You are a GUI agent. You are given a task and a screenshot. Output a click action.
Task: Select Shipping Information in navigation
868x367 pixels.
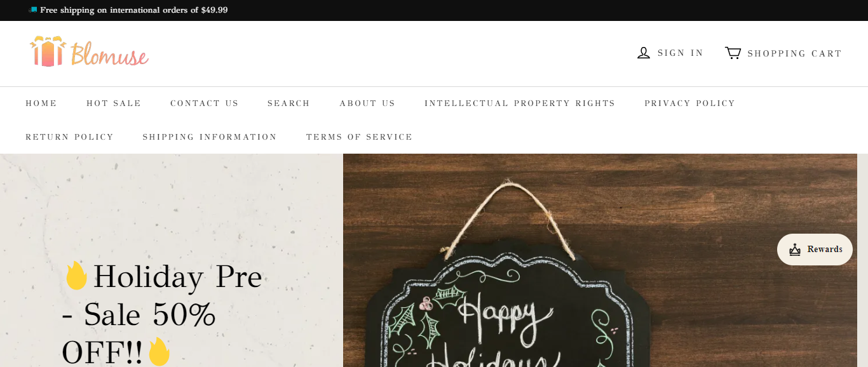coord(210,137)
